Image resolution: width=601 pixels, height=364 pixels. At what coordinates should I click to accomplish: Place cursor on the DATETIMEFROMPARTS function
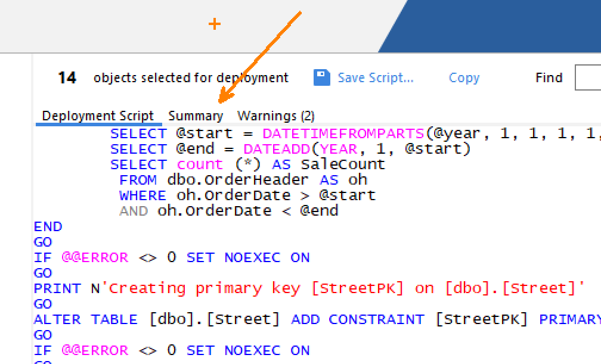pos(343,133)
